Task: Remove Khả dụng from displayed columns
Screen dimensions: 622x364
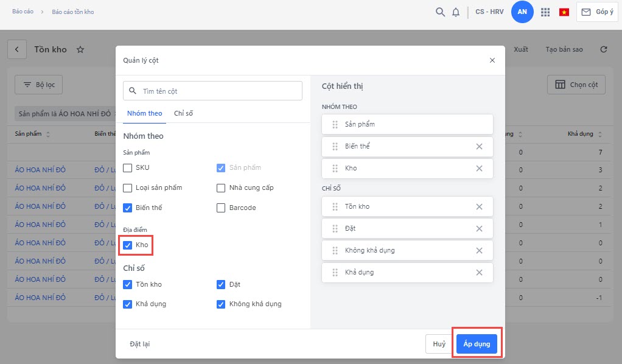Action: (479, 272)
